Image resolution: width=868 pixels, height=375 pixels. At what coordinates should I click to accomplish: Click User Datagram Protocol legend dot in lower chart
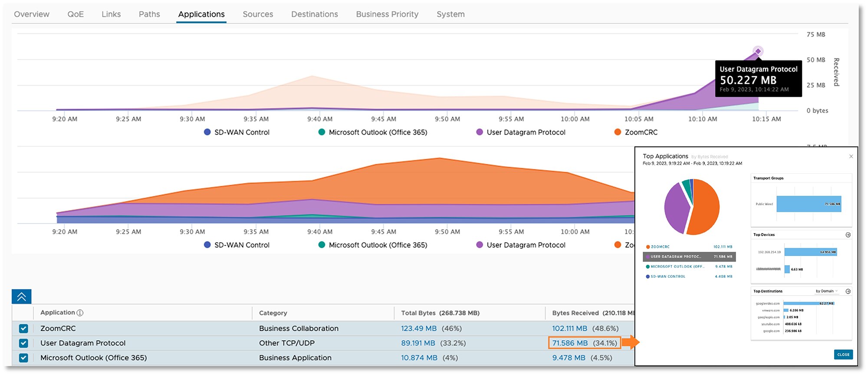tap(480, 245)
